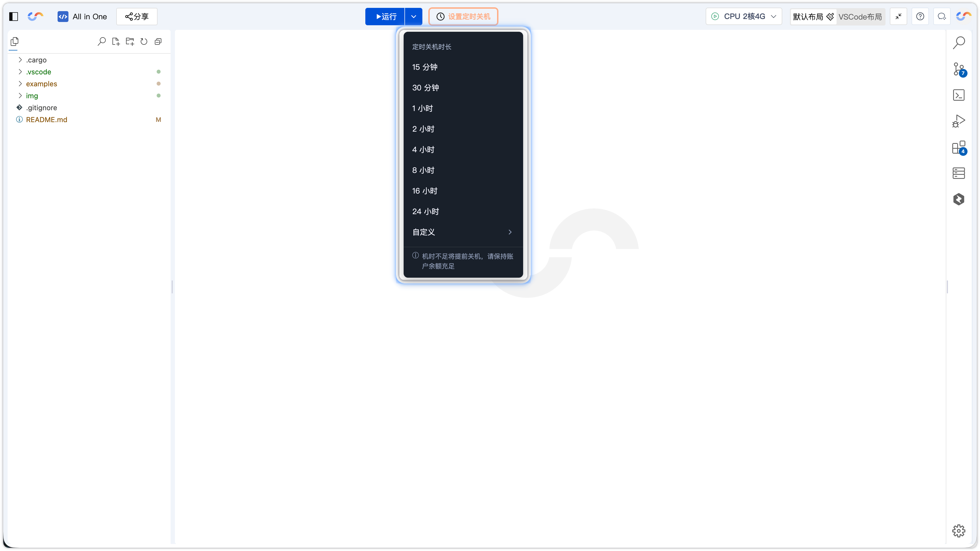Select 24 小时 shutdown duration
This screenshot has height=551, width=980.
click(x=463, y=211)
